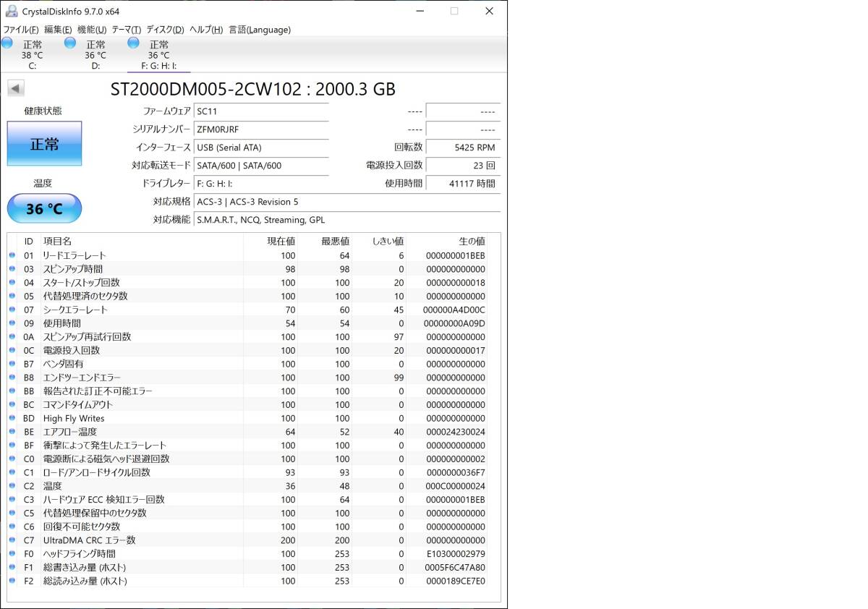This screenshot has width=868, height=609.
Task: Click the 使用時間 value 41117 時間
Action: pos(463,183)
